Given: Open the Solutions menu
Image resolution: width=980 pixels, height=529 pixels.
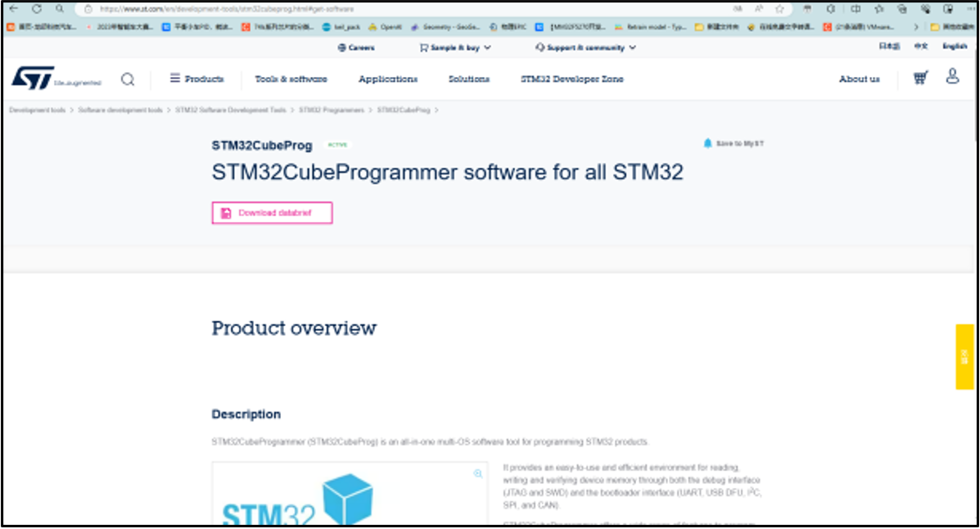Looking at the screenshot, I should click(x=469, y=79).
